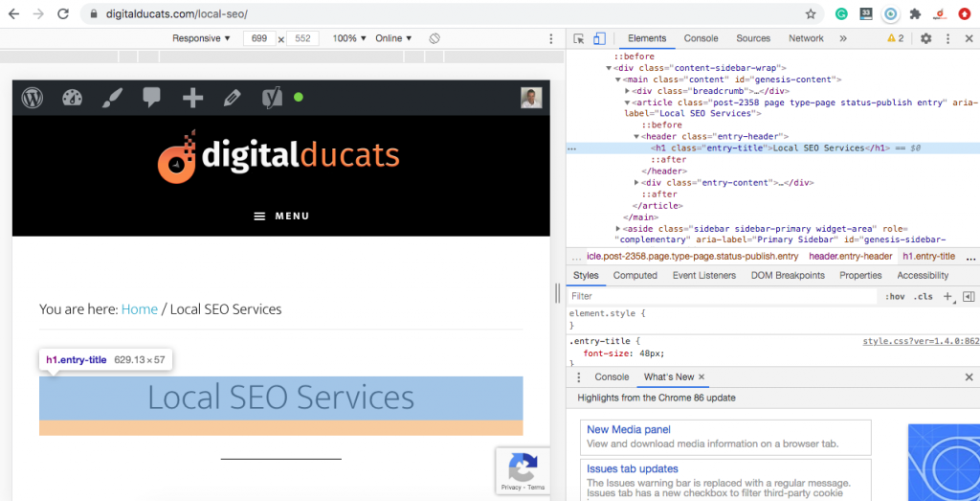Open the comments bubble icon
The width and height of the screenshot is (980, 501).
152,98
